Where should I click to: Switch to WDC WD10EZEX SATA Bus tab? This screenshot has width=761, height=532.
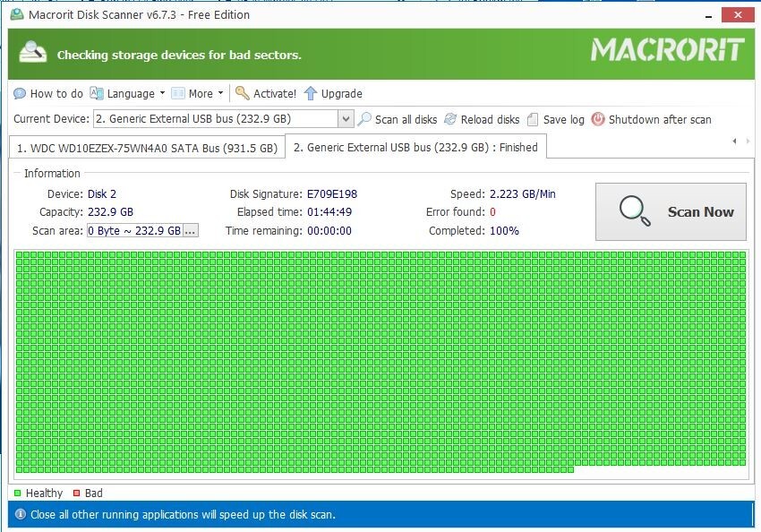[147, 148]
